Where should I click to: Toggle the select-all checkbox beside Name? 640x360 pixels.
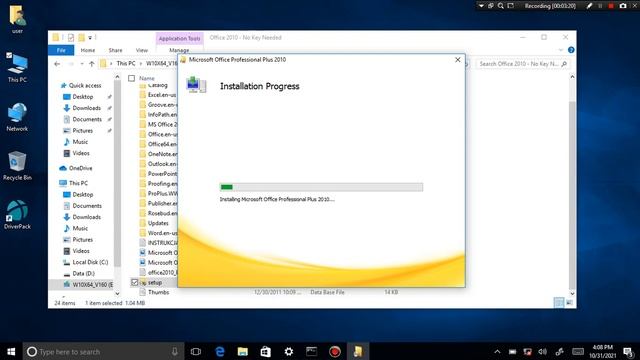point(131,78)
